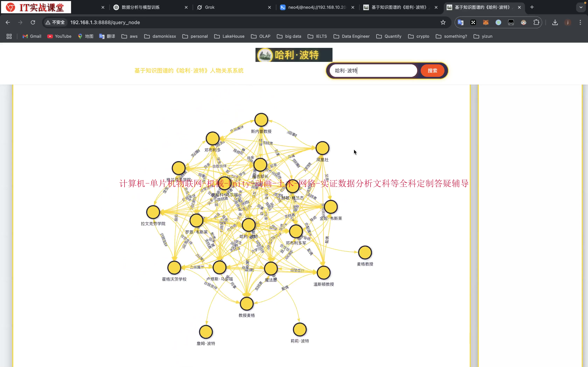The image size is (588, 367).
Task: Reload the page with the refresh icon
Action: click(x=33, y=22)
